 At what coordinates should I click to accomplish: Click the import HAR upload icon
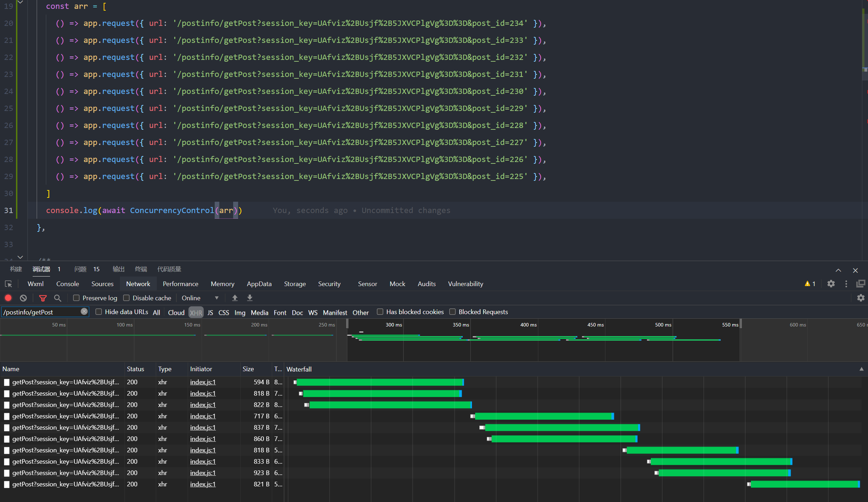(235, 298)
